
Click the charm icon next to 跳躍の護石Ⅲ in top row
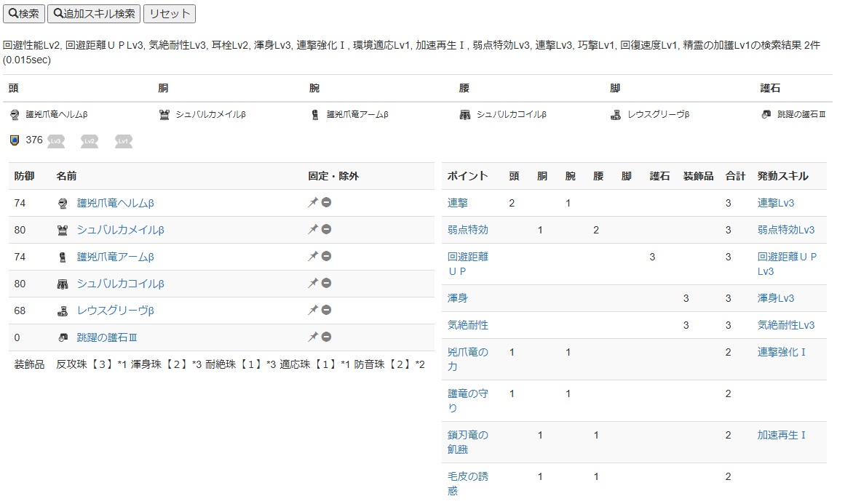(x=766, y=115)
